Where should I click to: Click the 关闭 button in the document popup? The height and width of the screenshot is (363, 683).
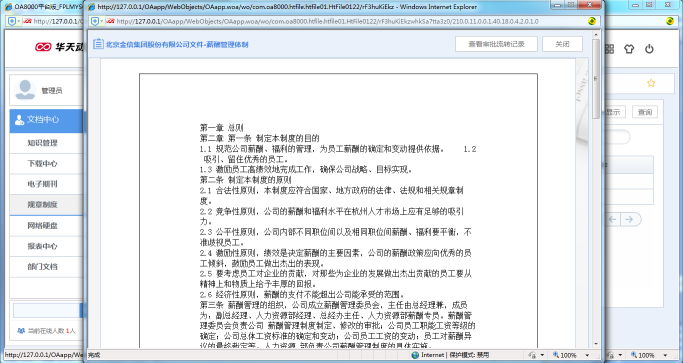(x=562, y=44)
